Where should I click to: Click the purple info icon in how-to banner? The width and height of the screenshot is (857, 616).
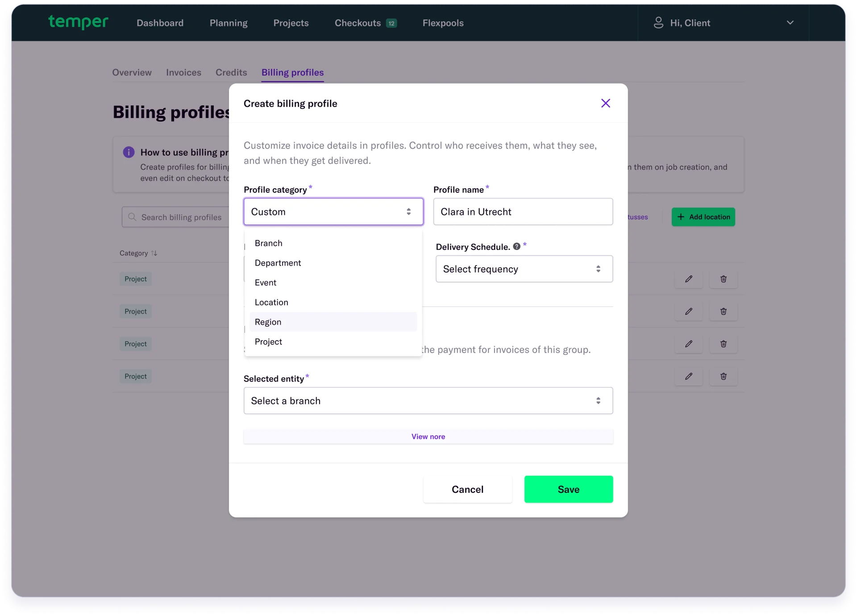(129, 152)
